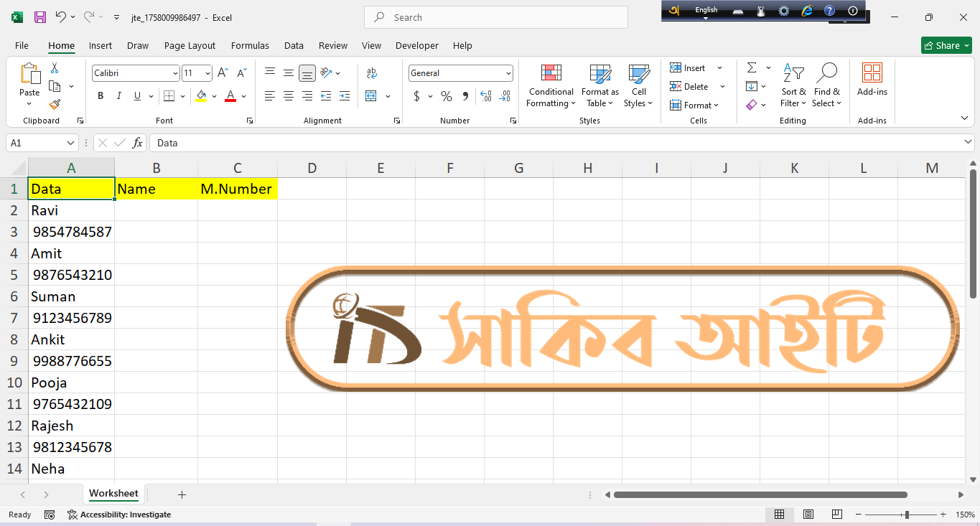Screen dimensions: 980x526
Task: Toggle Italic formatting
Action: (119, 96)
